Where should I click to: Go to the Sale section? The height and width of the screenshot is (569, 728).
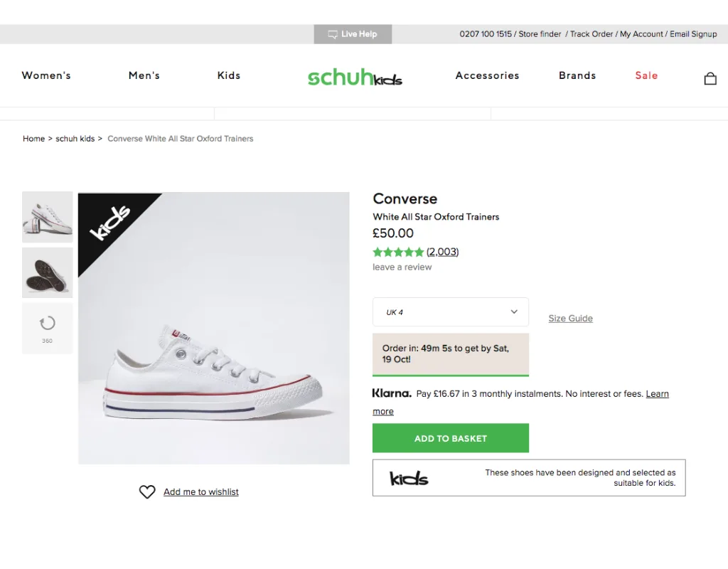click(x=646, y=75)
